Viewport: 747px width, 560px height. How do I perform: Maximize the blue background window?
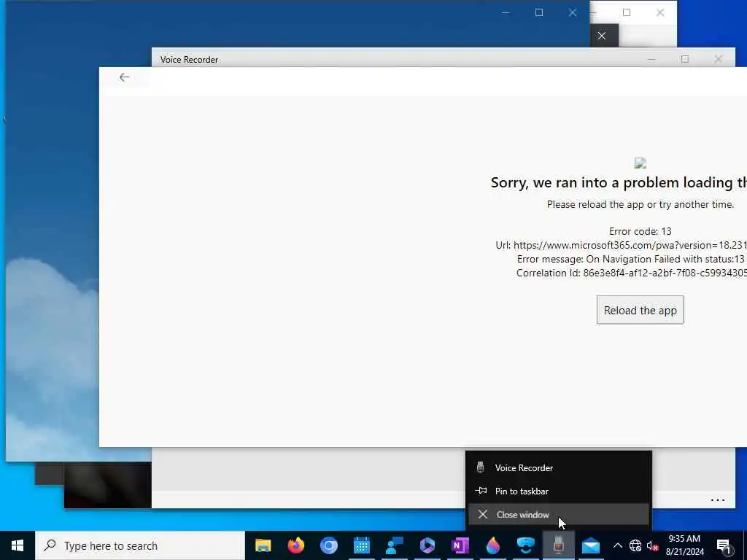539,13
